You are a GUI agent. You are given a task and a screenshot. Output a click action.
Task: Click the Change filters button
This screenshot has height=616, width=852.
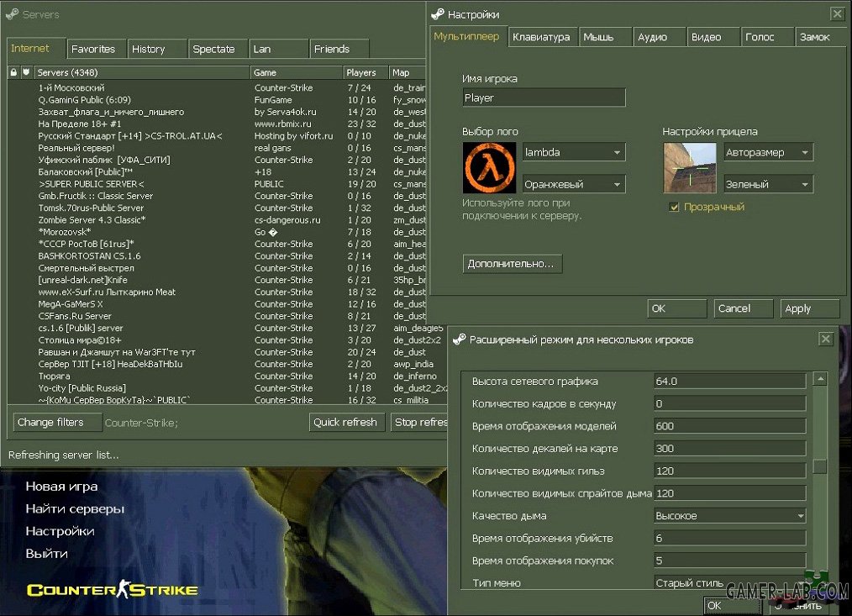pos(58,423)
